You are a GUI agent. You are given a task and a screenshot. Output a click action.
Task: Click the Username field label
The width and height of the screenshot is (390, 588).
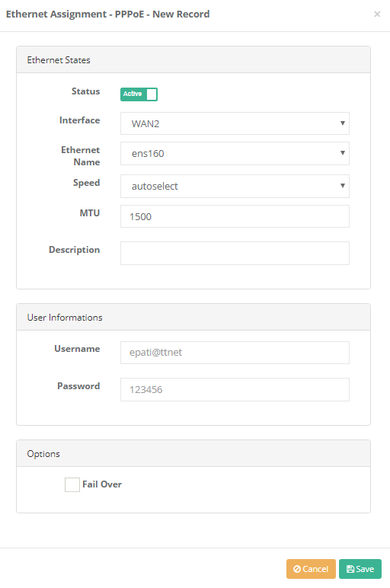click(77, 349)
